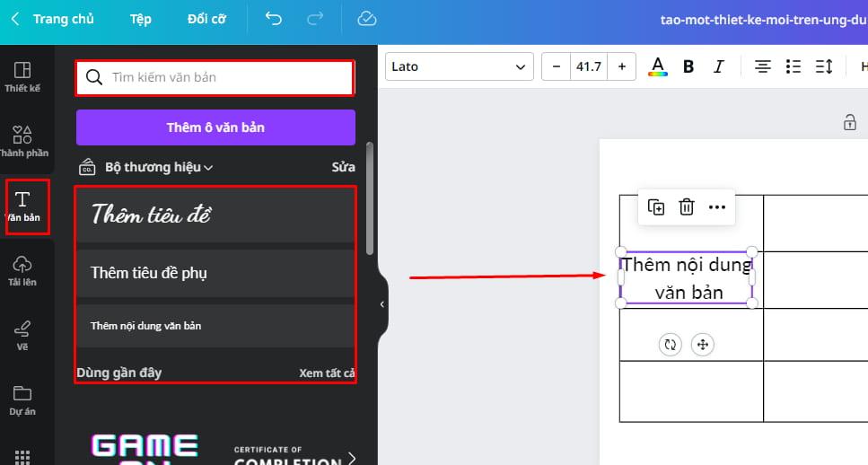
Task: Open line spacing options
Action: (824, 66)
